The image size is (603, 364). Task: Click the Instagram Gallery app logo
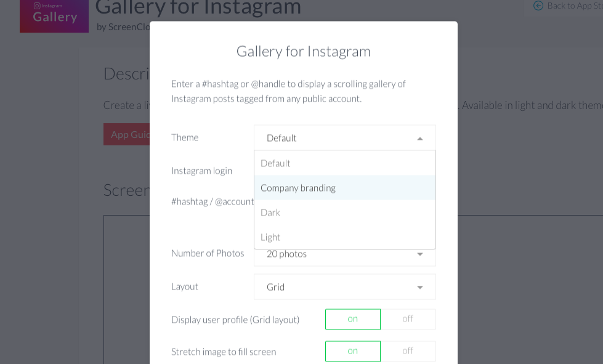54,16
